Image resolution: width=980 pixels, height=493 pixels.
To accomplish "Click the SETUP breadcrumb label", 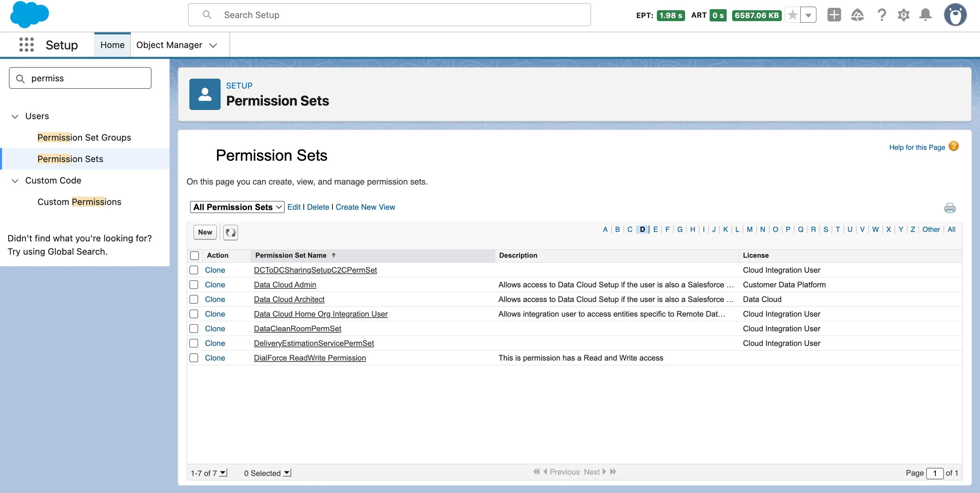I will 239,85.
